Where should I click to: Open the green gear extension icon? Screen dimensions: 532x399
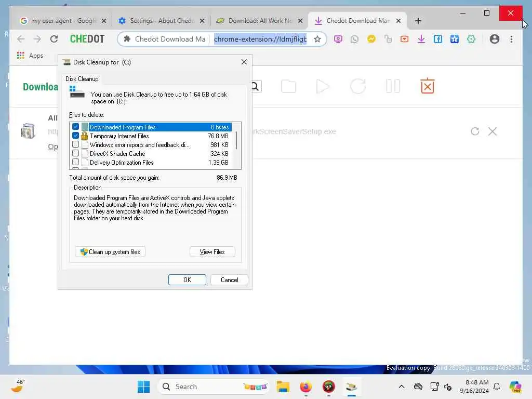click(471, 39)
